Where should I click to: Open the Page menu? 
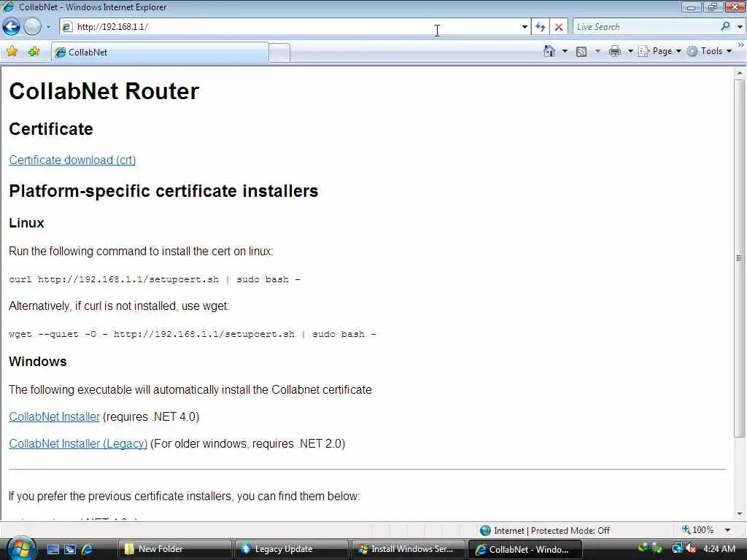659,51
